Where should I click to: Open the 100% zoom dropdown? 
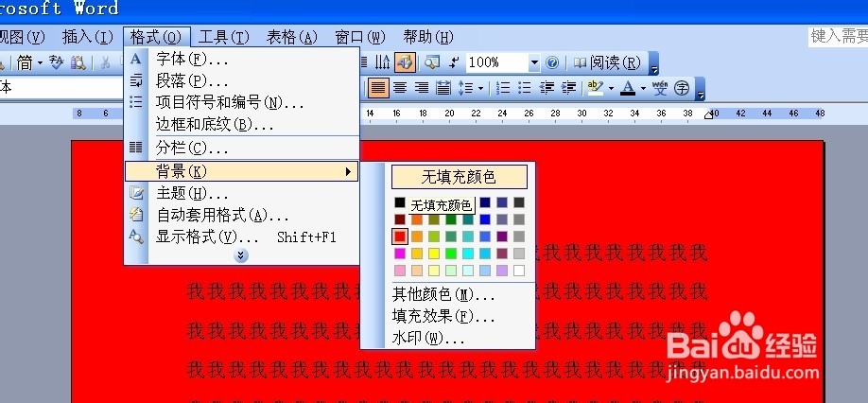pos(533,62)
